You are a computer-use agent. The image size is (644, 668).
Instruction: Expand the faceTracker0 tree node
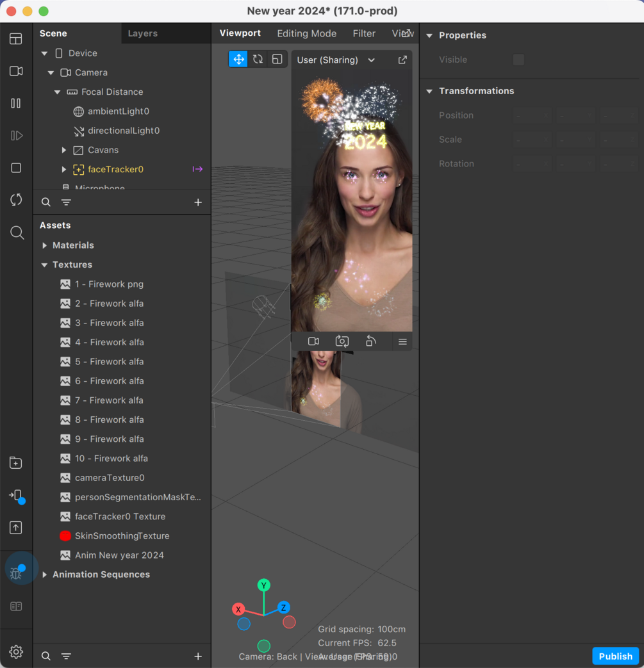tap(64, 169)
